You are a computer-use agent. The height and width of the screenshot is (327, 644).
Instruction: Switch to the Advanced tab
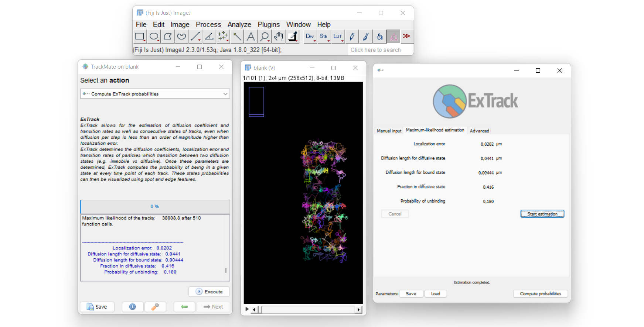click(479, 131)
